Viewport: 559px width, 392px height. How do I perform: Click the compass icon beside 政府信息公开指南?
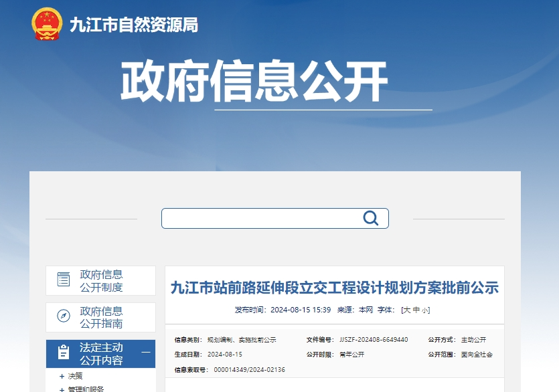point(64,316)
